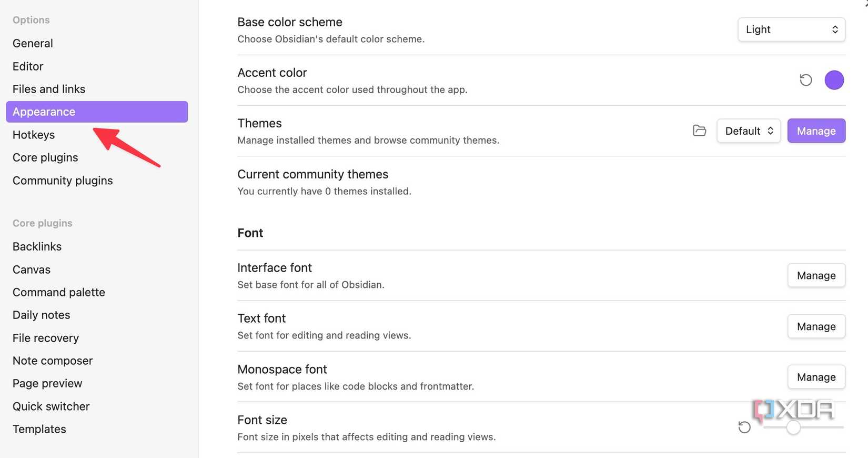Click Manage button for Themes
868x458 pixels.
click(816, 131)
